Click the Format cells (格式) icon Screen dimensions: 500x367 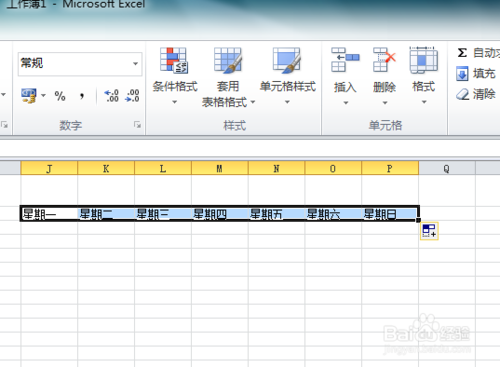click(423, 60)
